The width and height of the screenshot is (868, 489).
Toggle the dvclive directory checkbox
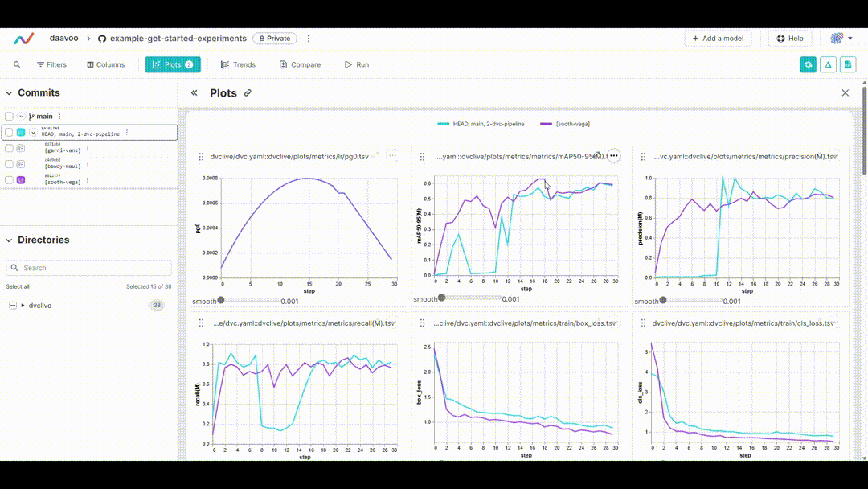click(x=13, y=306)
